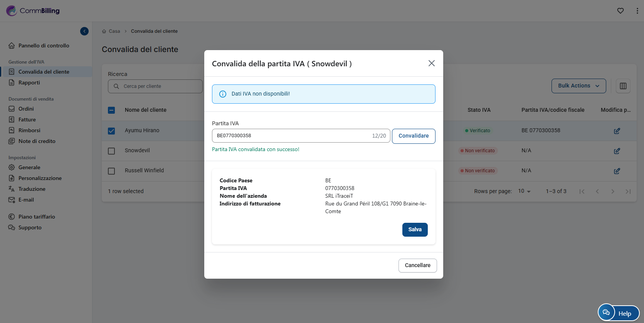Open Fatture in the sidebar
644x323 pixels.
(27, 119)
